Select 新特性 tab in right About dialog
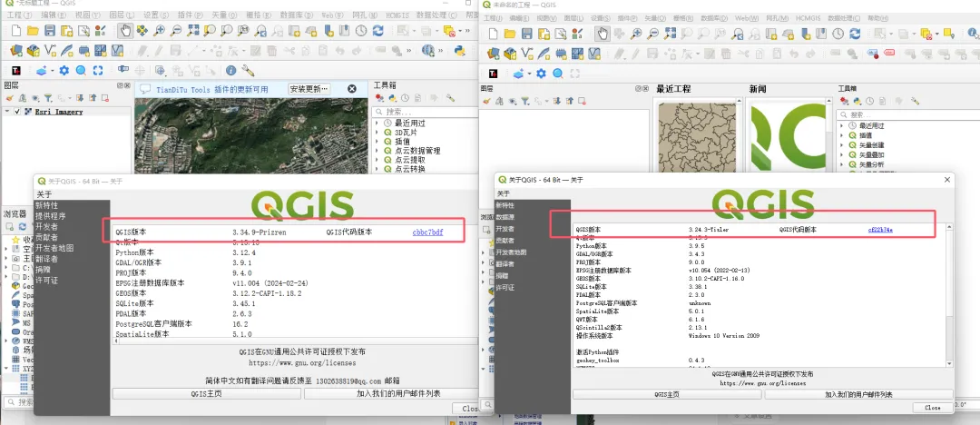This screenshot has width=980, height=425. (505, 205)
